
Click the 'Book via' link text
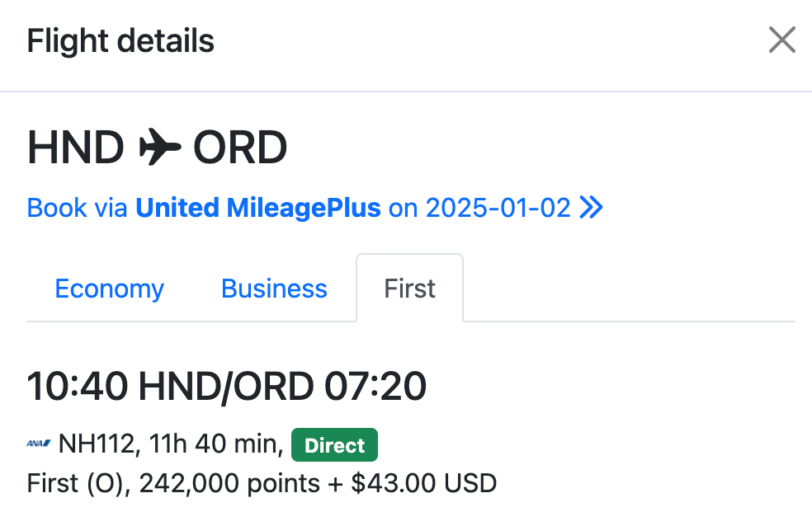tap(78, 208)
